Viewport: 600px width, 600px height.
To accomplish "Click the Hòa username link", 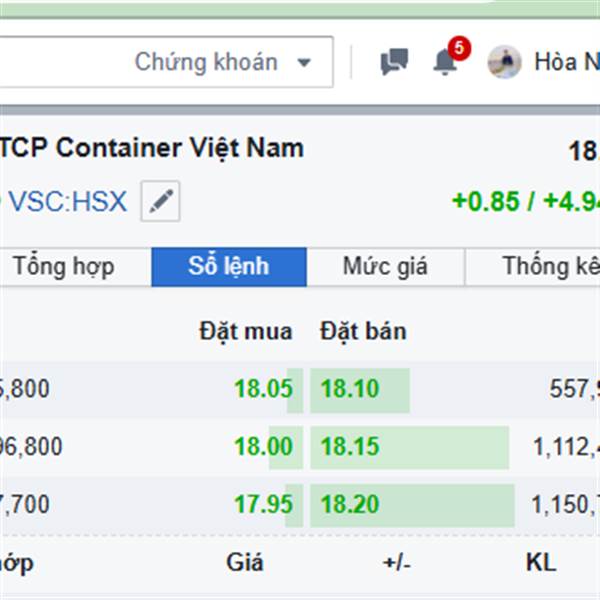I will tap(567, 62).
